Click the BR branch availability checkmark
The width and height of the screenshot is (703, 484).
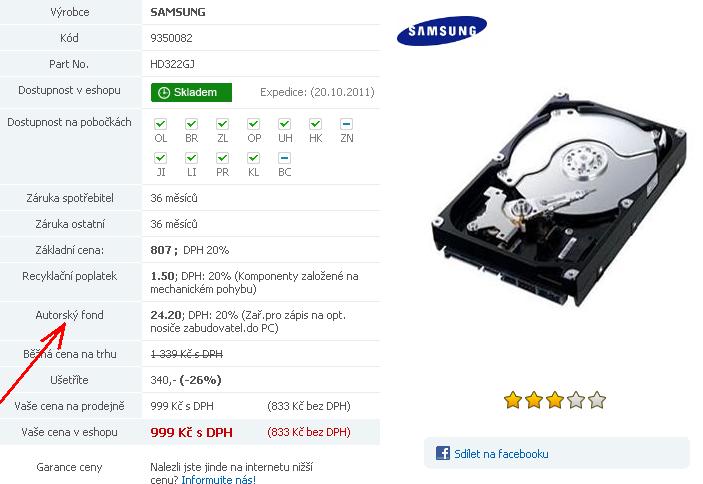[x=191, y=124]
